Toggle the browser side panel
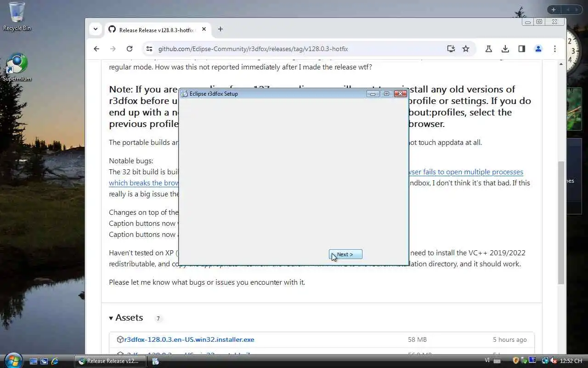The width and height of the screenshot is (588, 368). tap(522, 49)
